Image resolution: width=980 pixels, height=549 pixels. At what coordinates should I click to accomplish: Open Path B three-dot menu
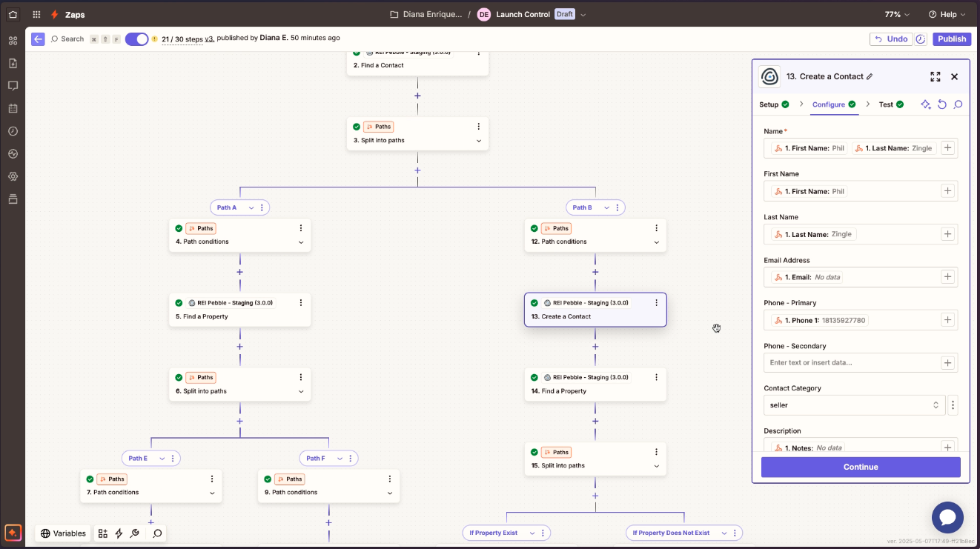tap(618, 207)
